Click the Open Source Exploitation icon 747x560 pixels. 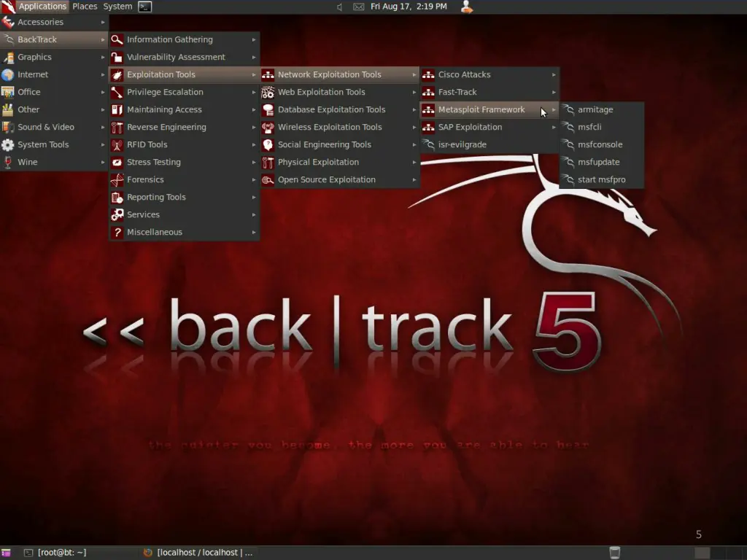tap(268, 179)
